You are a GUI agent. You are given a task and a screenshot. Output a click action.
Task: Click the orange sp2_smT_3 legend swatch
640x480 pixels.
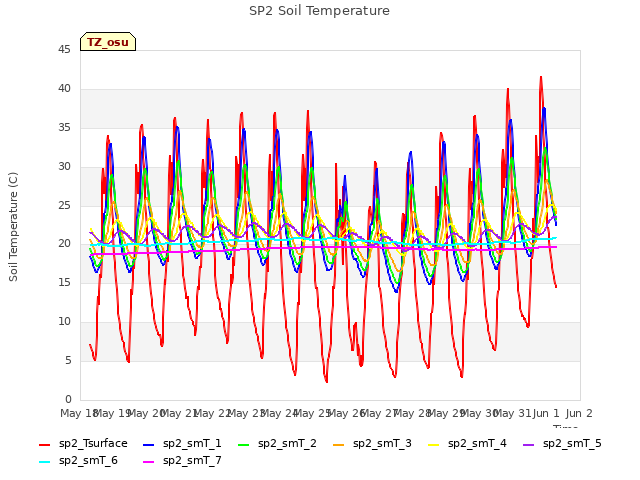[339, 444]
